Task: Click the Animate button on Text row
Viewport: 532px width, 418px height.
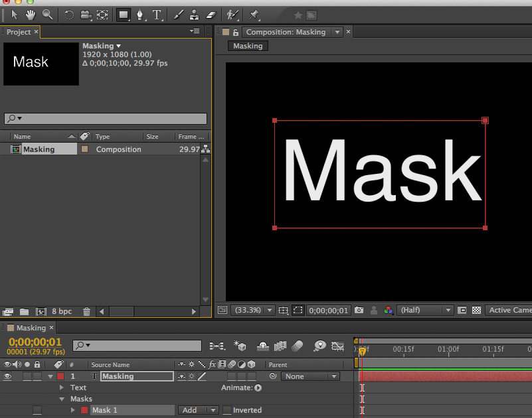Action: coord(258,387)
